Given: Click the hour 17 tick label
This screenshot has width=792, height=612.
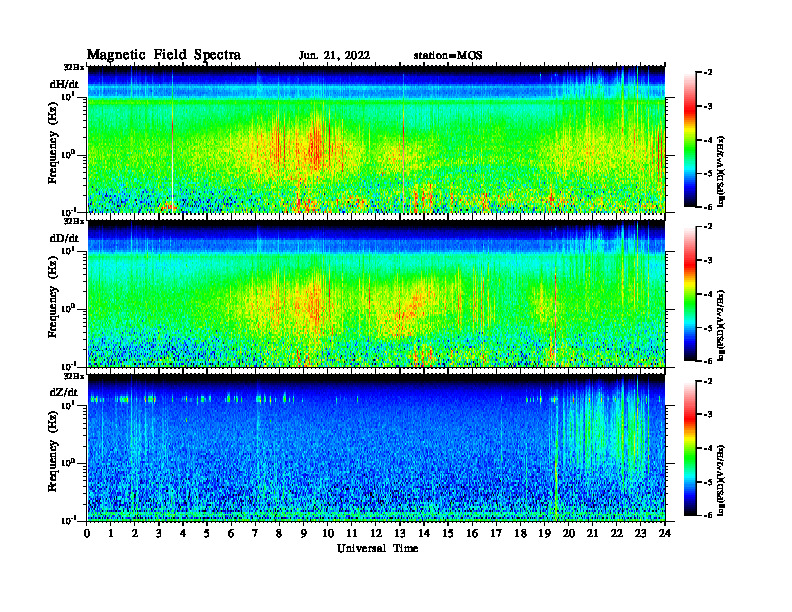Looking at the screenshot, I should click(x=497, y=533).
